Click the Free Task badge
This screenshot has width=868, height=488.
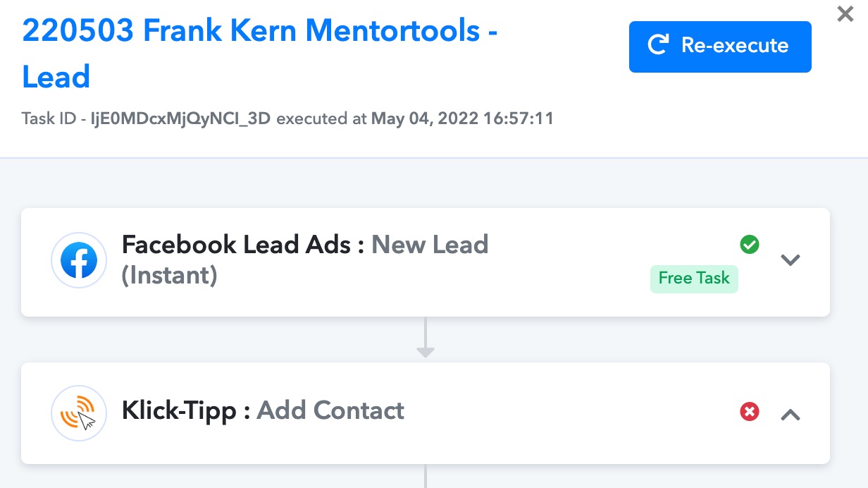[694, 279]
